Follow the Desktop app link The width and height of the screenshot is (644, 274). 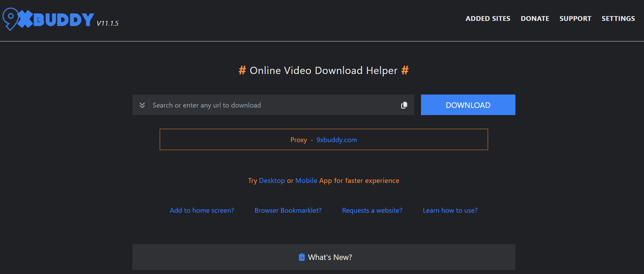(272, 180)
